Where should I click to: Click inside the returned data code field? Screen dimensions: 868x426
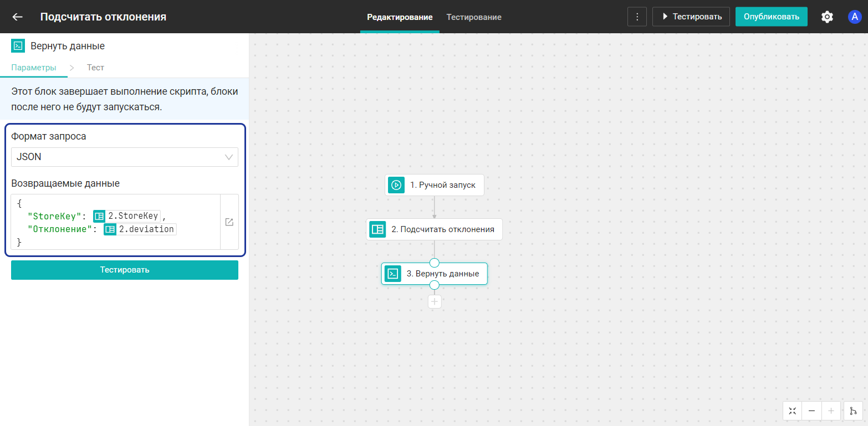[x=115, y=222]
